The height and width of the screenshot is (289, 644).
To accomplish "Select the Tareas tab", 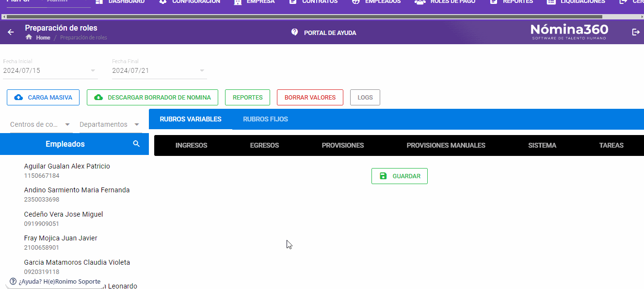I will (611, 145).
